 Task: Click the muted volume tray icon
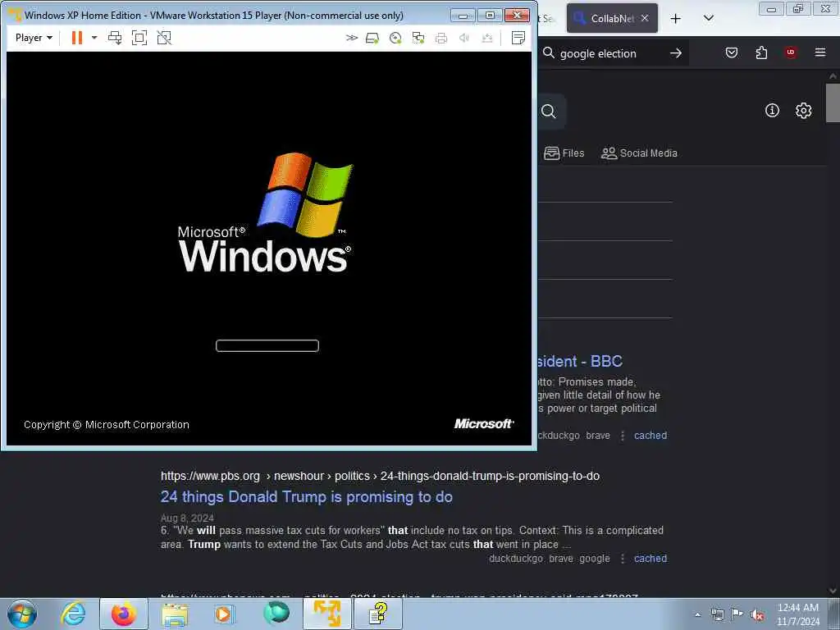pyautogui.click(x=757, y=615)
